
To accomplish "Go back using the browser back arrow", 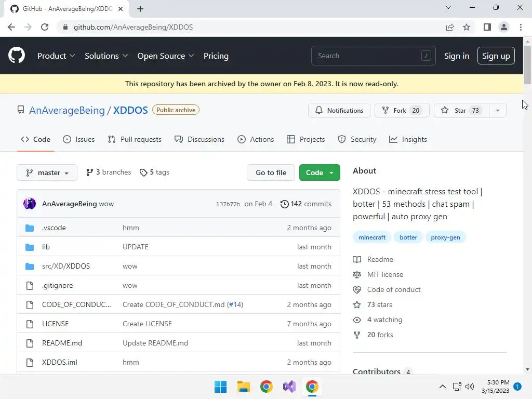I will pos(11,27).
